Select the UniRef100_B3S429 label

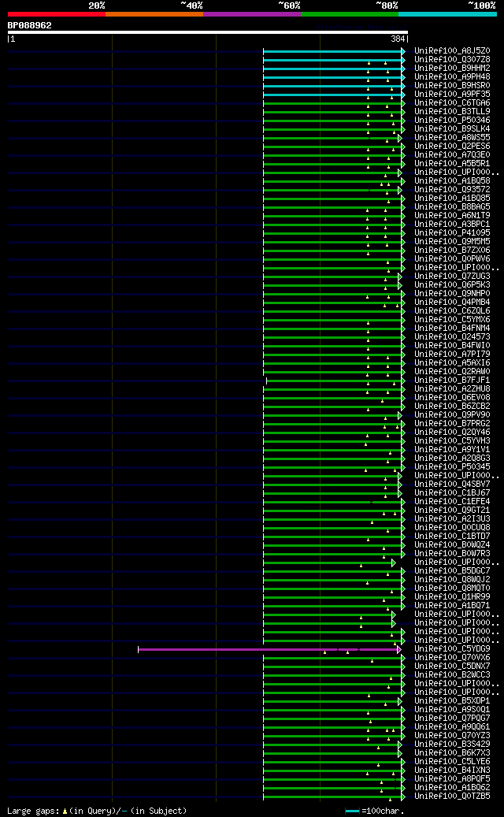[x=452, y=744]
